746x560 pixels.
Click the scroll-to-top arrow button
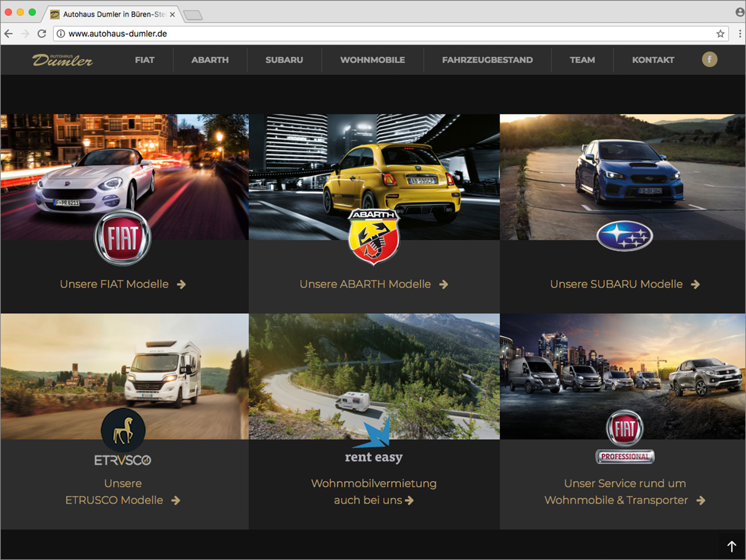pos(732,546)
